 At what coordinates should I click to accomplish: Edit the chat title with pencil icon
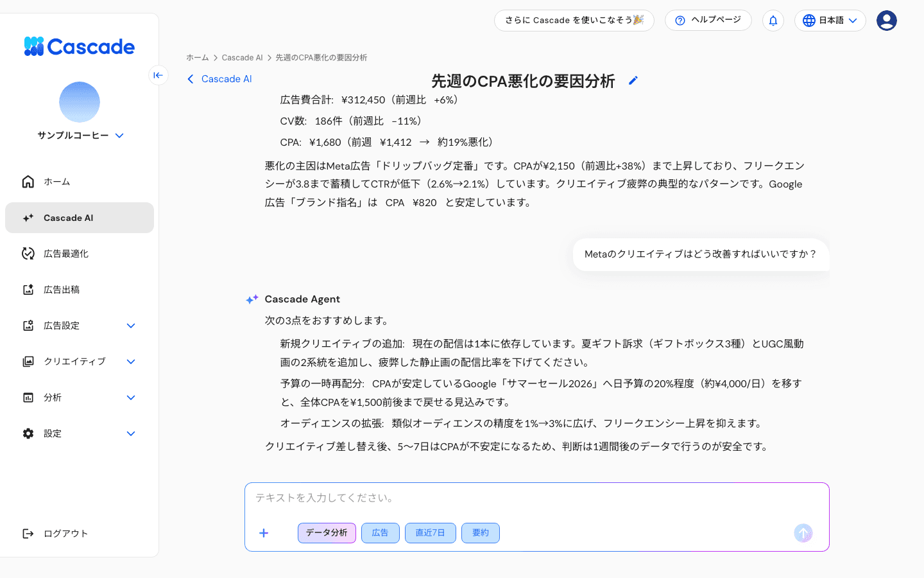[x=633, y=80]
